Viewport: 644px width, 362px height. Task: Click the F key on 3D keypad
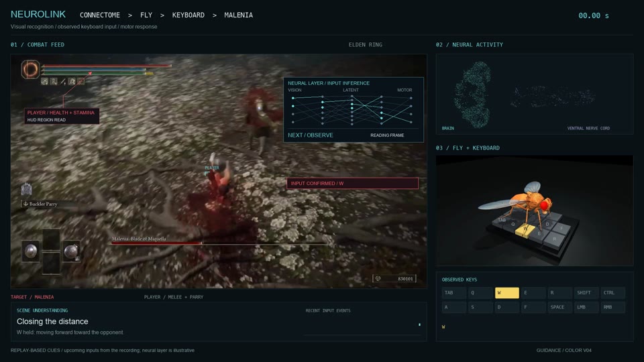tap(561, 228)
